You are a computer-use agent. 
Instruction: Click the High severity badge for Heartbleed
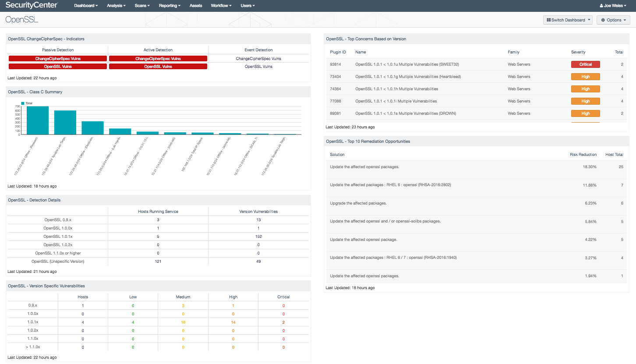(585, 77)
